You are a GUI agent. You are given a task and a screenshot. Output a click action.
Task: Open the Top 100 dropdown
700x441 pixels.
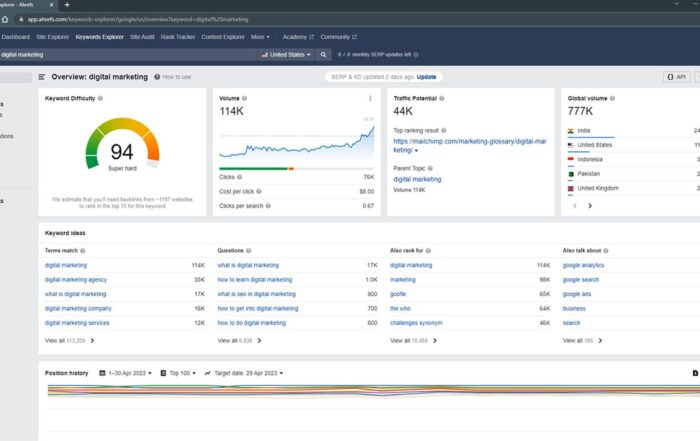pos(178,373)
